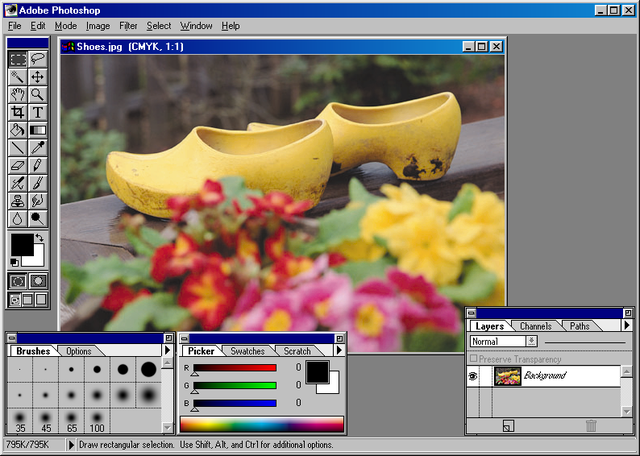
Task: Create new layer icon in Layers palette
Action: point(508,426)
